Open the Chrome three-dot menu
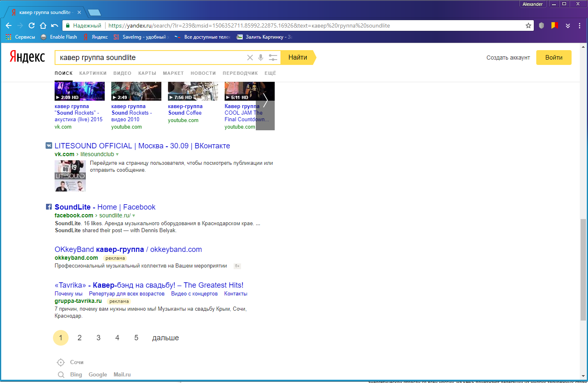 tap(579, 25)
